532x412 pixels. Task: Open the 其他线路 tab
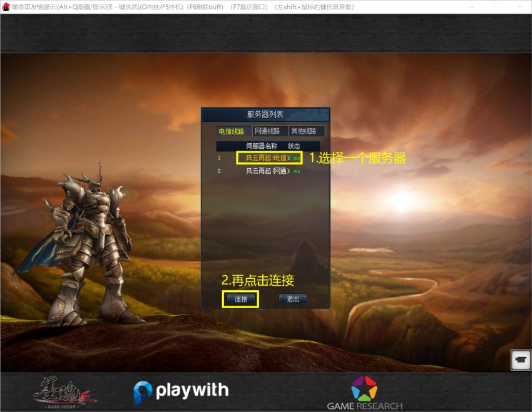click(x=306, y=131)
